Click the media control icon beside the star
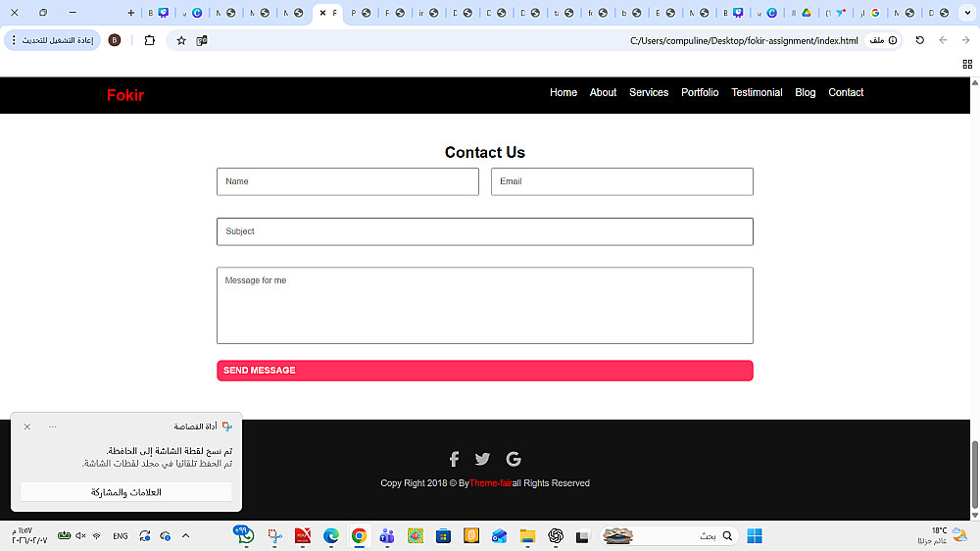 [201, 40]
